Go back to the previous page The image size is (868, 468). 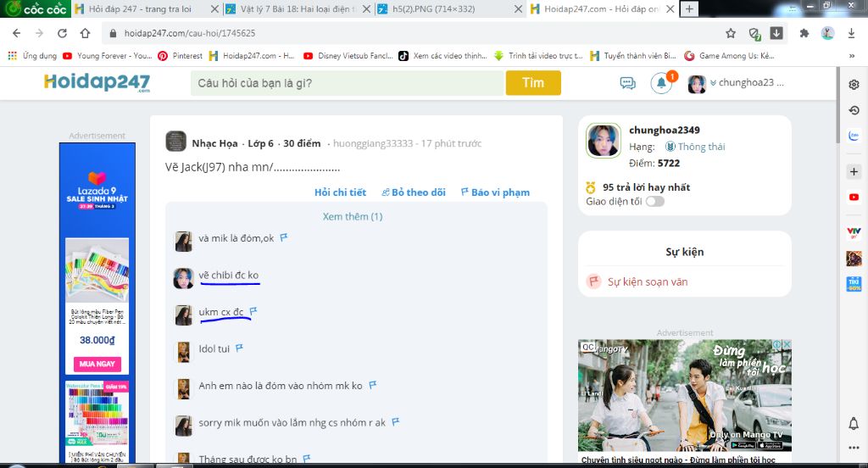pos(17,33)
